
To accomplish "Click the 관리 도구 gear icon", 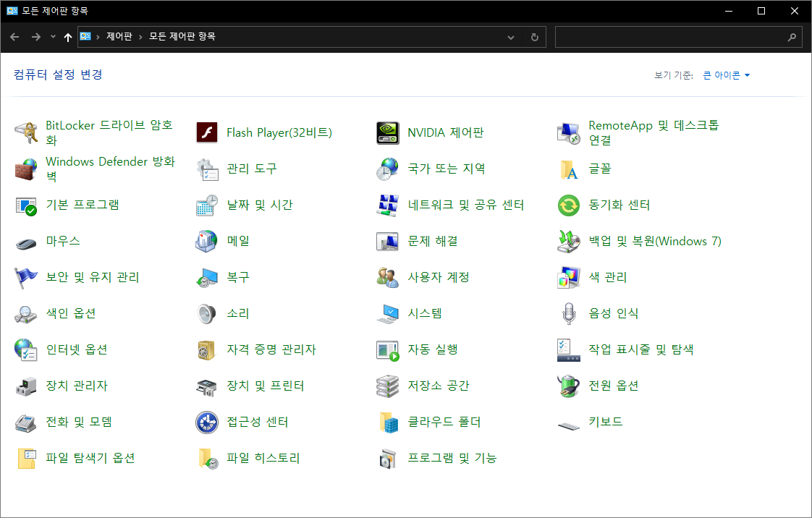I will pos(207,169).
